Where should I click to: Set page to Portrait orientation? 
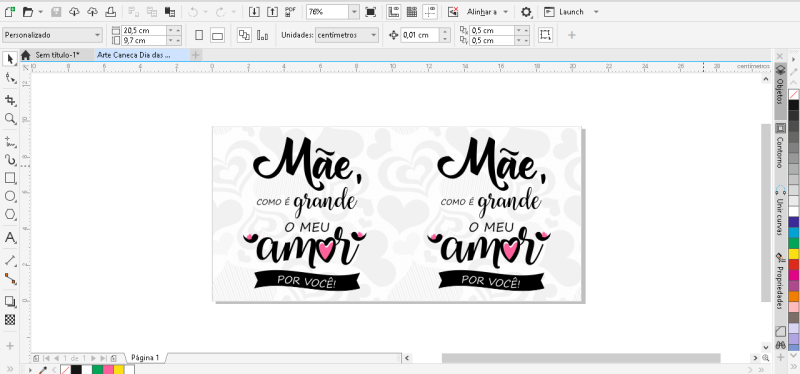coord(199,35)
